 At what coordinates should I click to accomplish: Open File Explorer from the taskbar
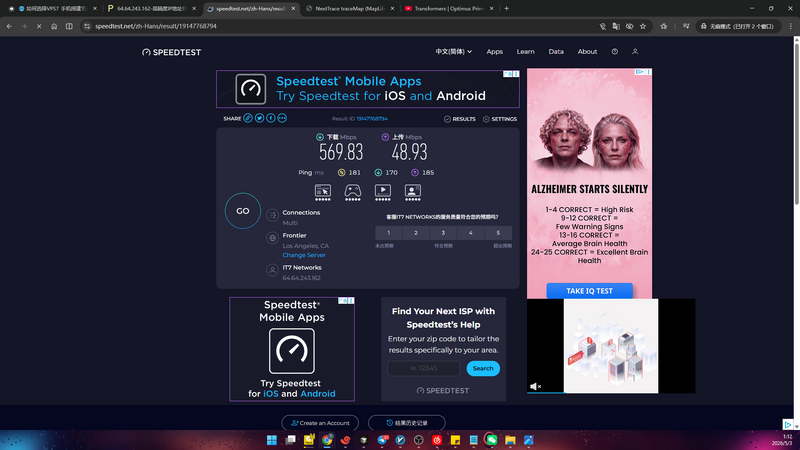click(510, 440)
